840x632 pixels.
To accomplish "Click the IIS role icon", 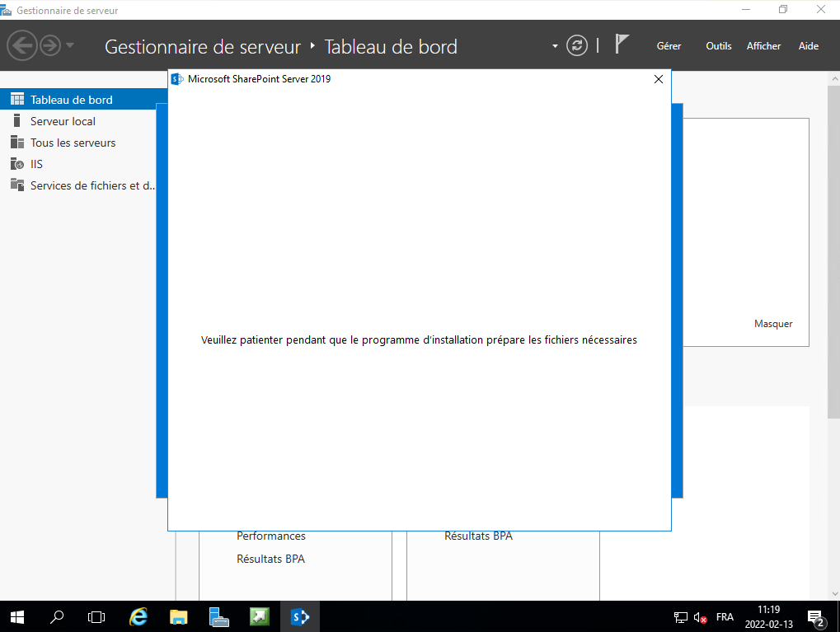I will point(17,163).
